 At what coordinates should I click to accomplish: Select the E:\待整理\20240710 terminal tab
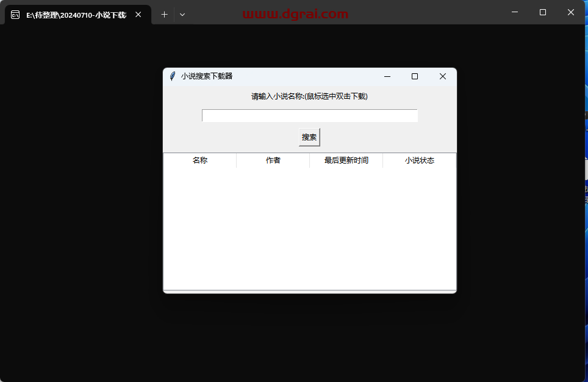pos(78,15)
